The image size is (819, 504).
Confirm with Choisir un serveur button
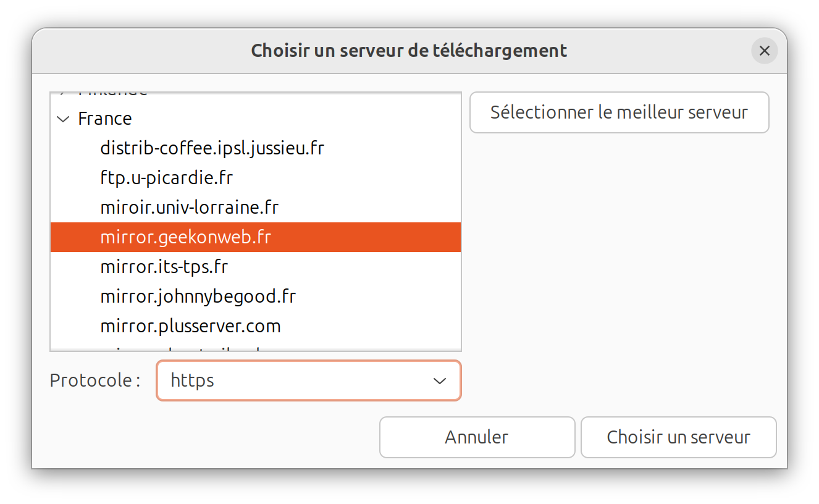(x=678, y=437)
